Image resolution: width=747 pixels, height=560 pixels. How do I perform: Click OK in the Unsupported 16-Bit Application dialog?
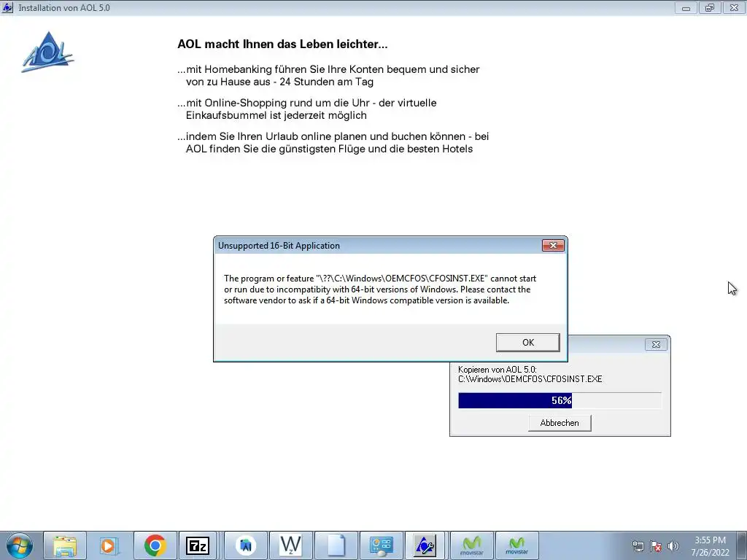coord(528,343)
